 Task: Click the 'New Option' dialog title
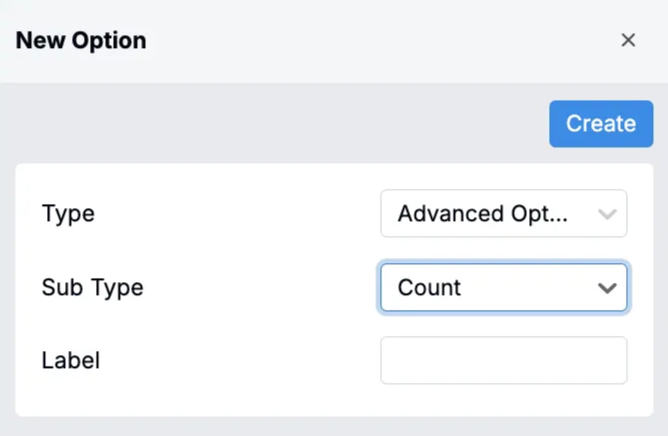(81, 40)
